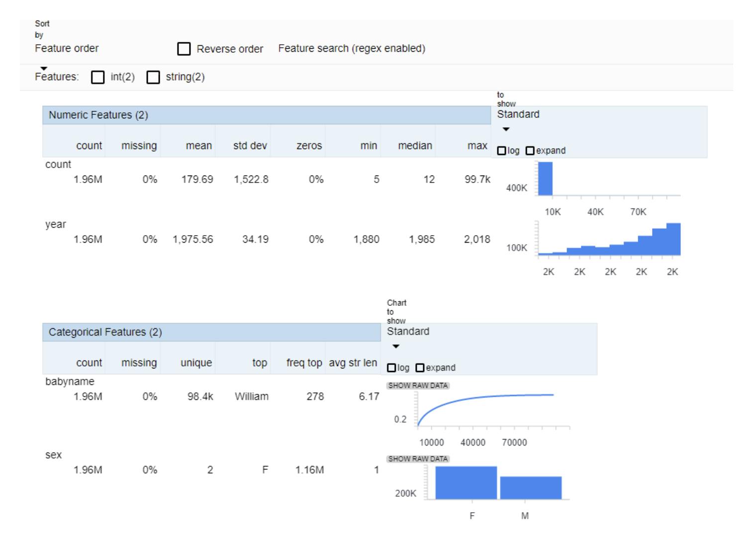Toggle expand checkbox in Numeric Features

point(530,151)
